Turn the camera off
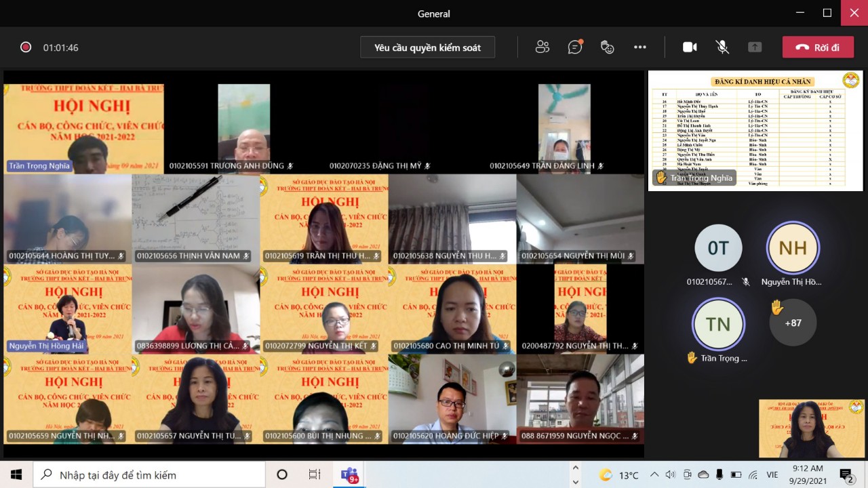Viewport: 868px width, 488px height. tap(690, 47)
